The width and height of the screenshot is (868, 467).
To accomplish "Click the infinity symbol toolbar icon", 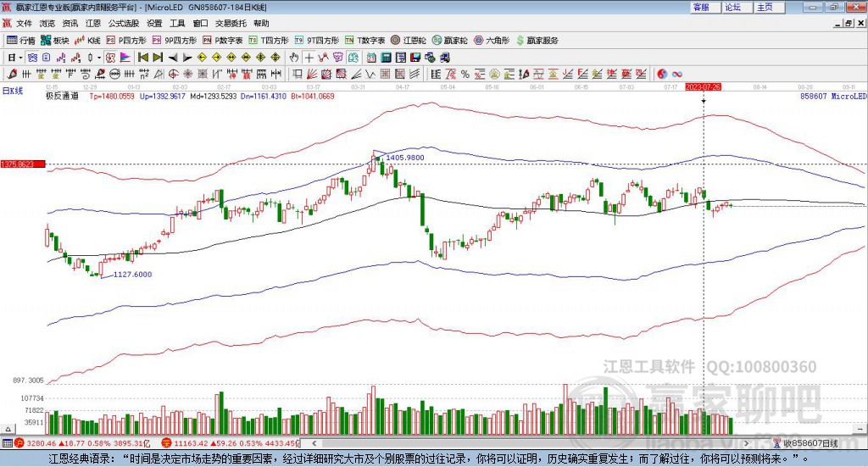I will pos(676,74).
